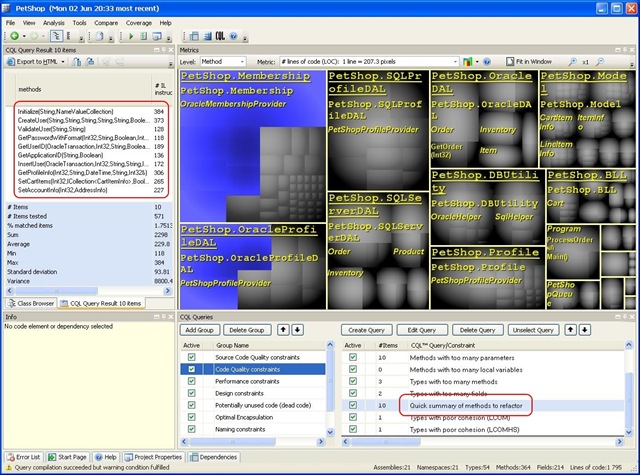Click the blue help icon in Metrics toolbar
The width and height of the screenshot is (640, 475).
(x=487, y=62)
